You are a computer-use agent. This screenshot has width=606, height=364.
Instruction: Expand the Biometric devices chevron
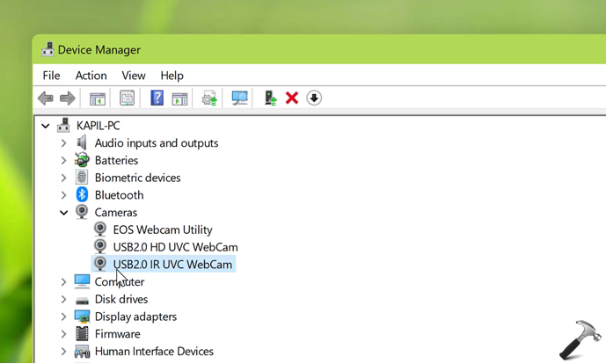point(64,178)
